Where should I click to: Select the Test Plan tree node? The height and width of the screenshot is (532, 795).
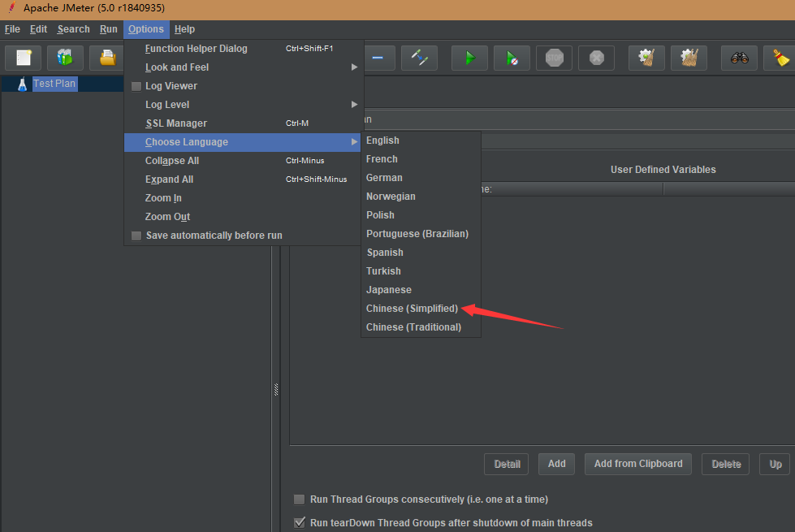[x=54, y=84]
